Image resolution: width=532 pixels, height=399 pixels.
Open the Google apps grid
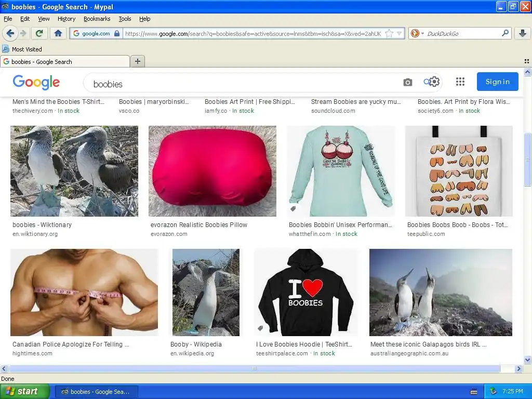tap(460, 82)
